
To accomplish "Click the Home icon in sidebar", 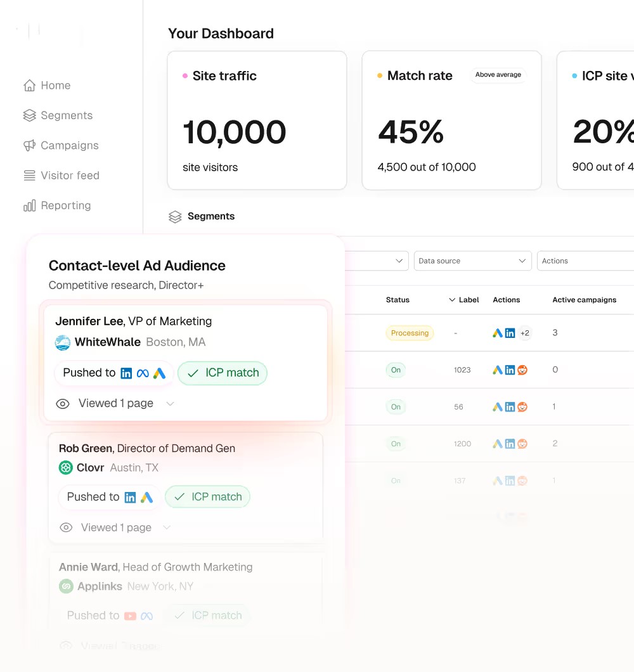I will [29, 86].
